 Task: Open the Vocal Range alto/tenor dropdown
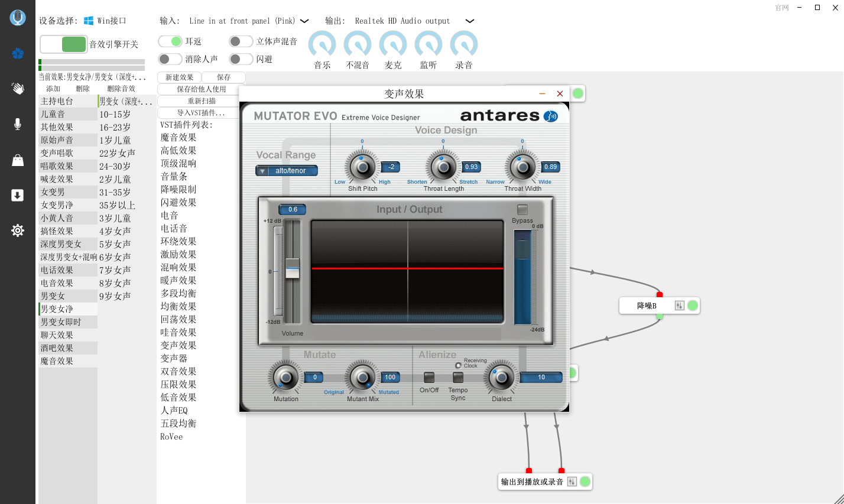[287, 171]
